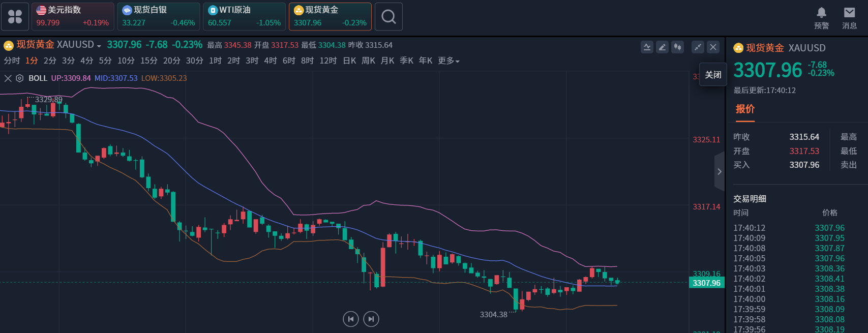Click the 开盘 3317.53 value in side panel

coord(804,151)
